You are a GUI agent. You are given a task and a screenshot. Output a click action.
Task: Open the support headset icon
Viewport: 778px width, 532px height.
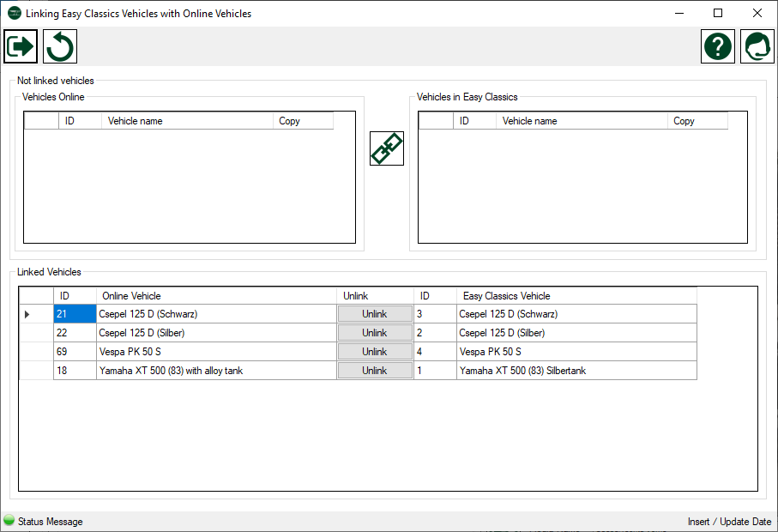[757, 46]
